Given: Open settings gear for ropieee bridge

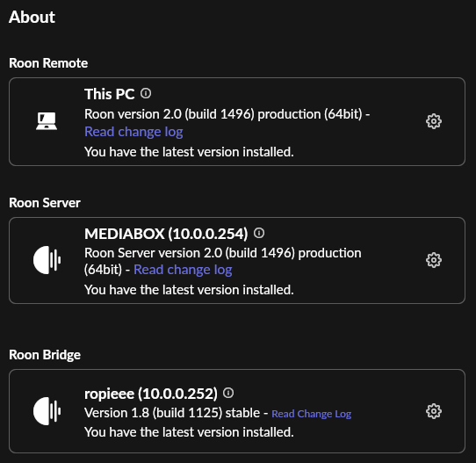Looking at the screenshot, I should [434, 411].
